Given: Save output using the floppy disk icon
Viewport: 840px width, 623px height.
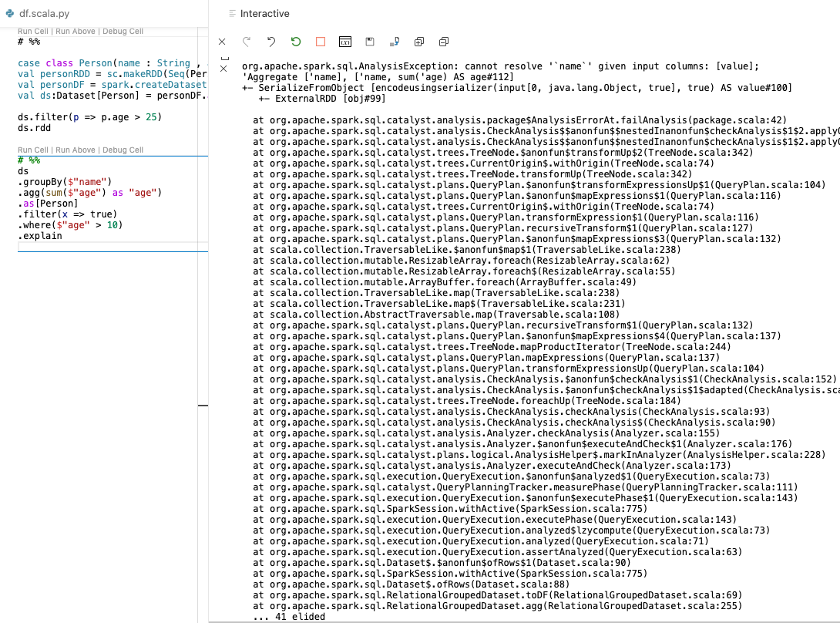Looking at the screenshot, I should pos(370,42).
